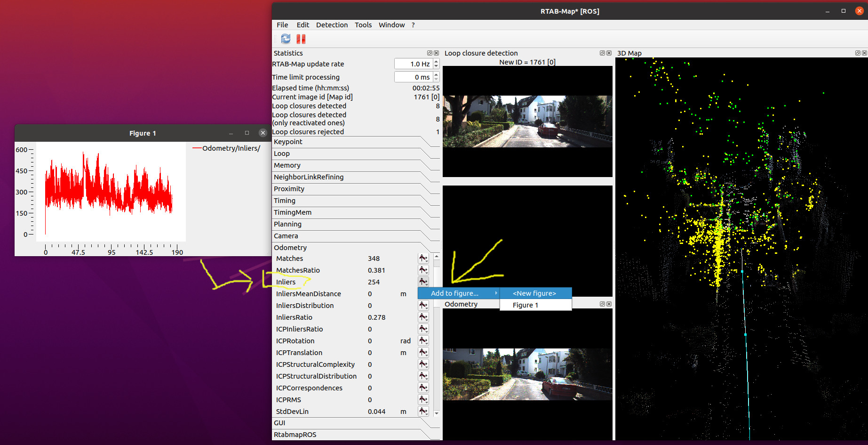Click the plot icon for InliersRatio
This screenshot has height=445, width=868.
[x=423, y=317]
